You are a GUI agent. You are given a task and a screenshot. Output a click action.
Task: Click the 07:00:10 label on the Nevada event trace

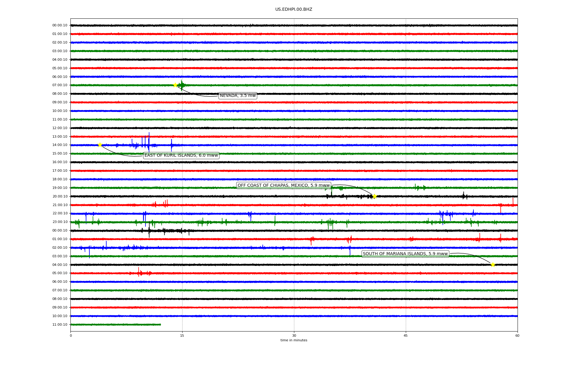(x=60, y=85)
